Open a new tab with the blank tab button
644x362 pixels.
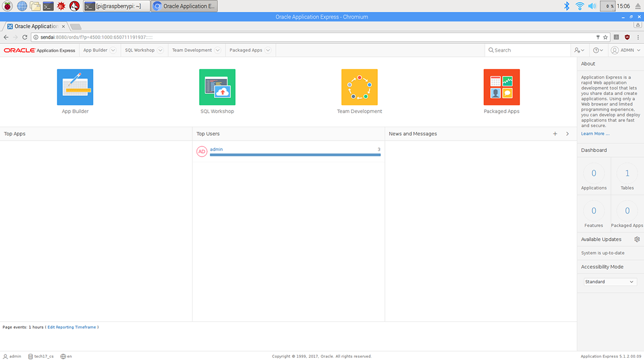[76, 26]
